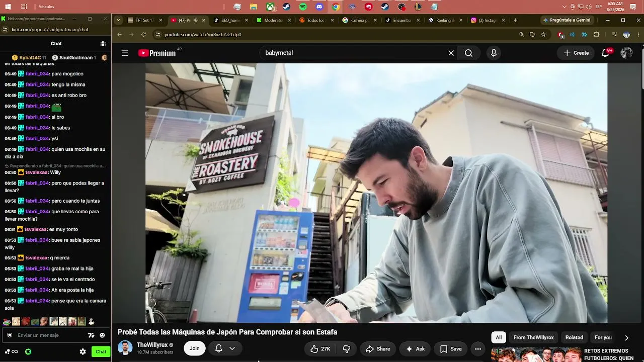Click the TheWillyrex channel avatar
The width and height of the screenshot is (644, 362).
coord(125,348)
